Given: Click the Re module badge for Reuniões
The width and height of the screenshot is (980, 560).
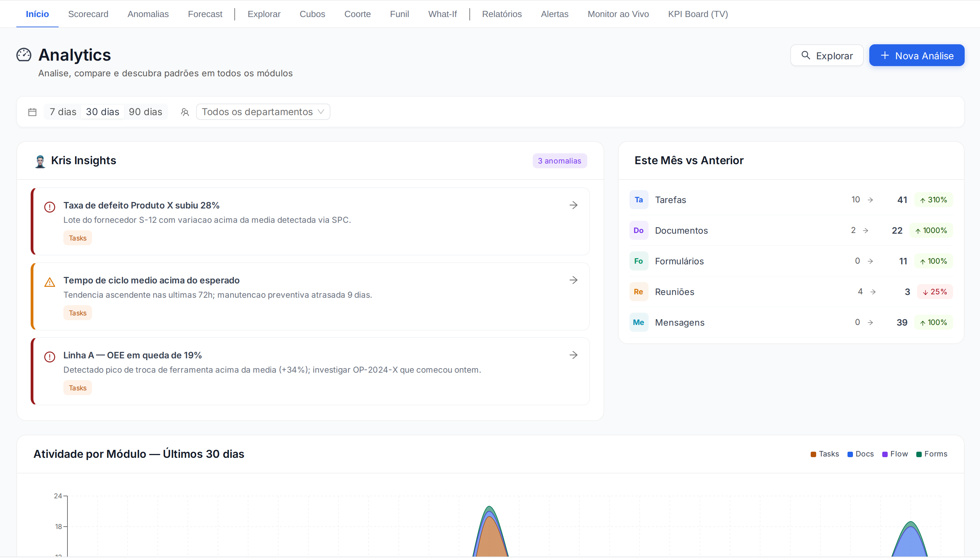Looking at the screenshot, I should 639,292.
